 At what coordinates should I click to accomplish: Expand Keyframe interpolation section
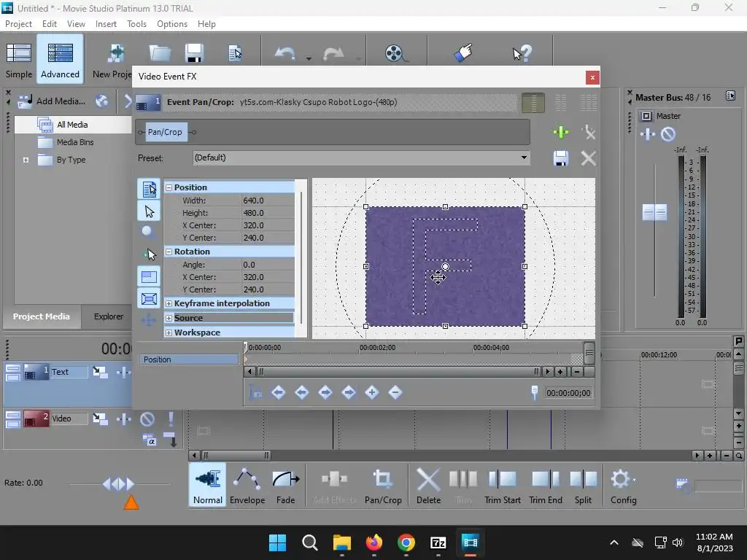(169, 303)
